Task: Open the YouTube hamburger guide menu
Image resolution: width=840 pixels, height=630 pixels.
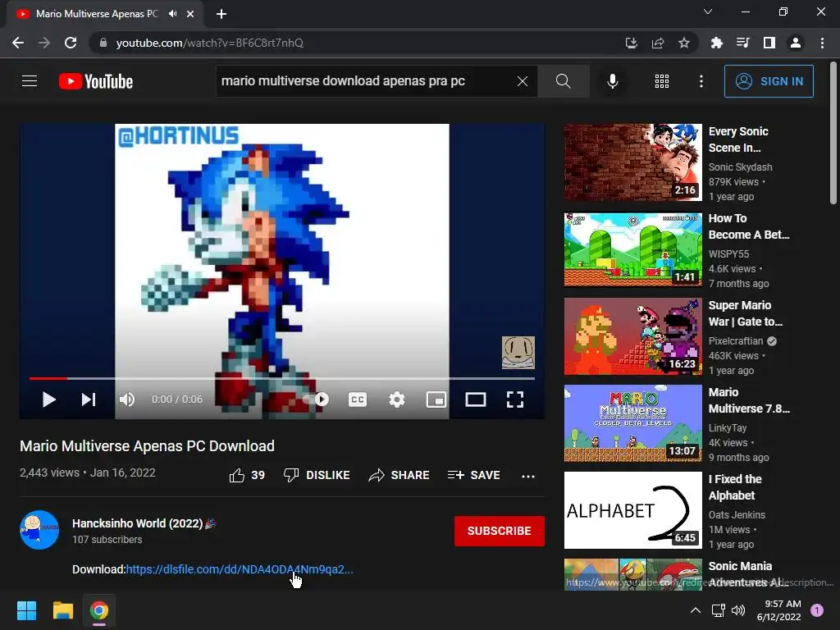Action: pyautogui.click(x=30, y=81)
